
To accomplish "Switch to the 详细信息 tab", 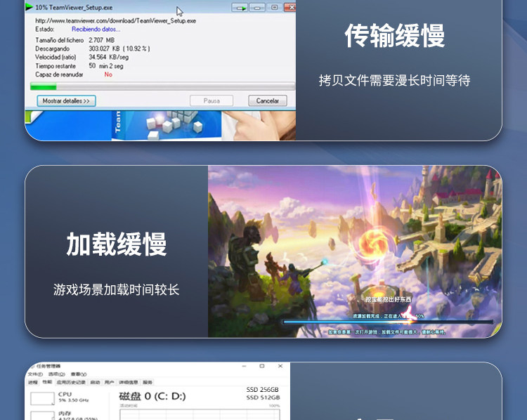I will [129, 382].
